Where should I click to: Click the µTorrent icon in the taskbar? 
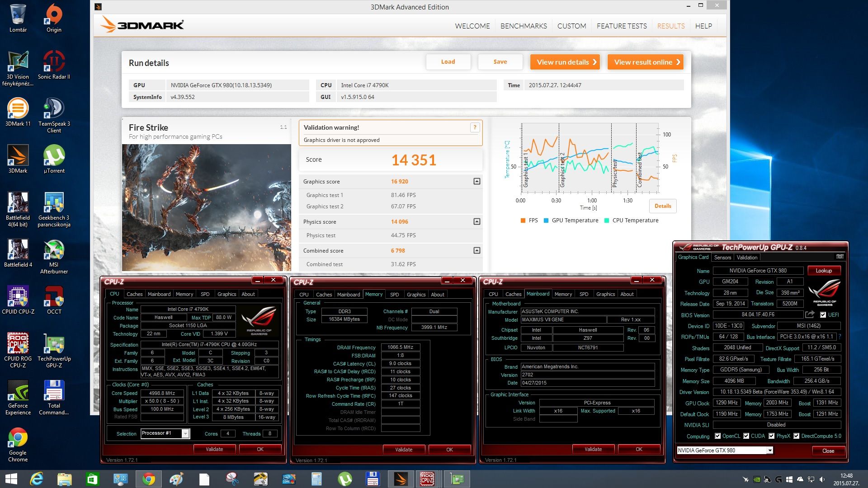(345, 479)
